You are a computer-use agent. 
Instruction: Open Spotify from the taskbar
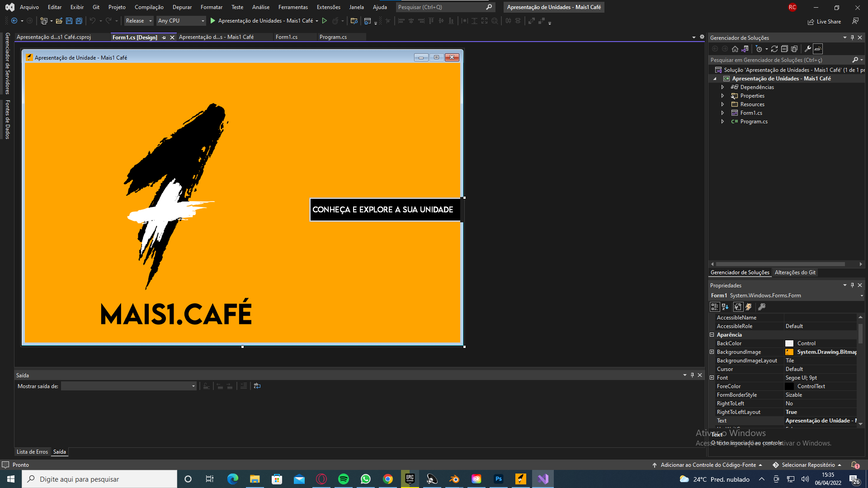(x=344, y=479)
